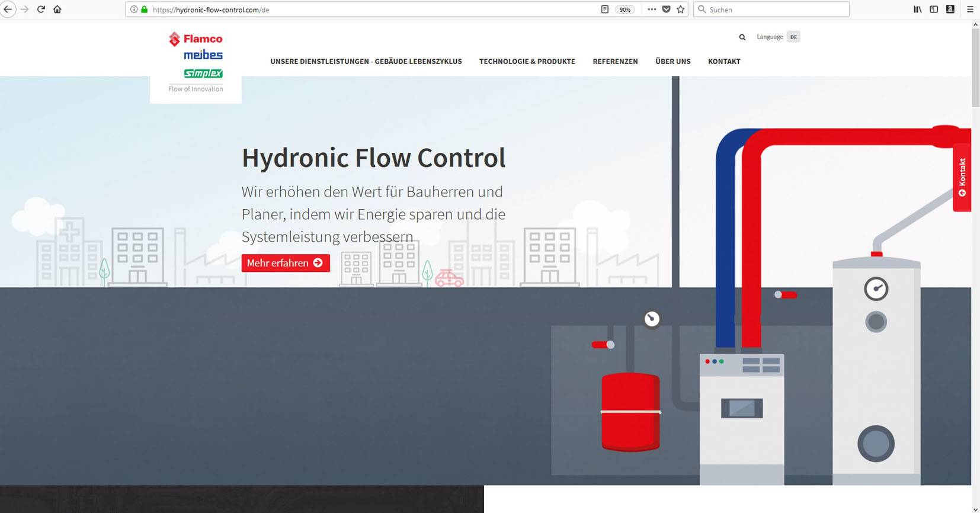Click the Language label

click(x=770, y=37)
